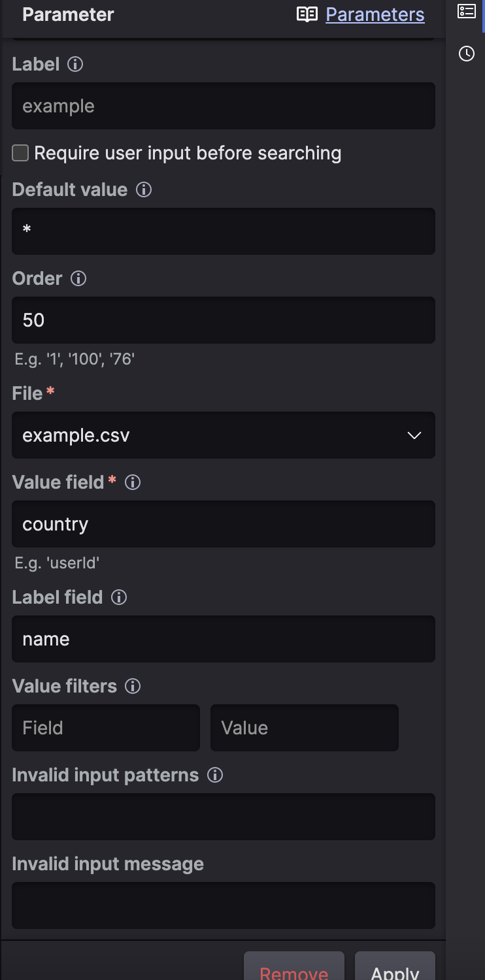Enable Require user input before searching
The width and height of the screenshot is (485, 980).
tap(21, 154)
